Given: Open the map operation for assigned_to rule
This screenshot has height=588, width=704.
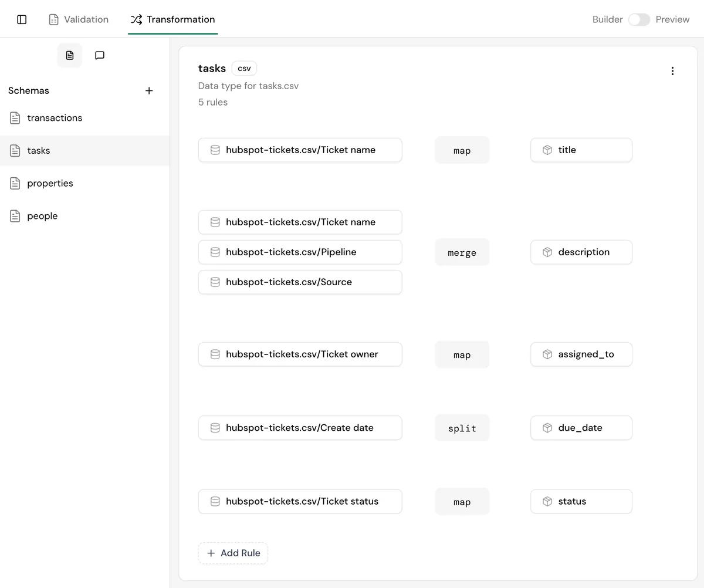Looking at the screenshot, I should [x=462, y=354].
